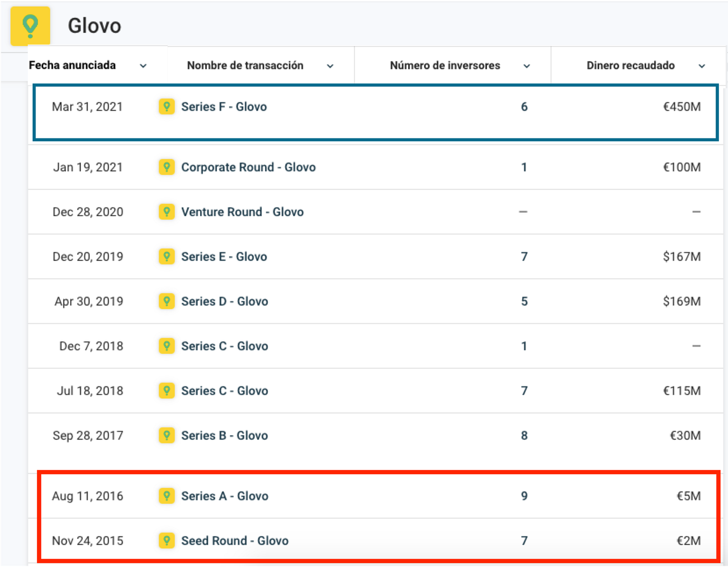Click the Número de inversores column header
The image size is (728, 570).
445,65
